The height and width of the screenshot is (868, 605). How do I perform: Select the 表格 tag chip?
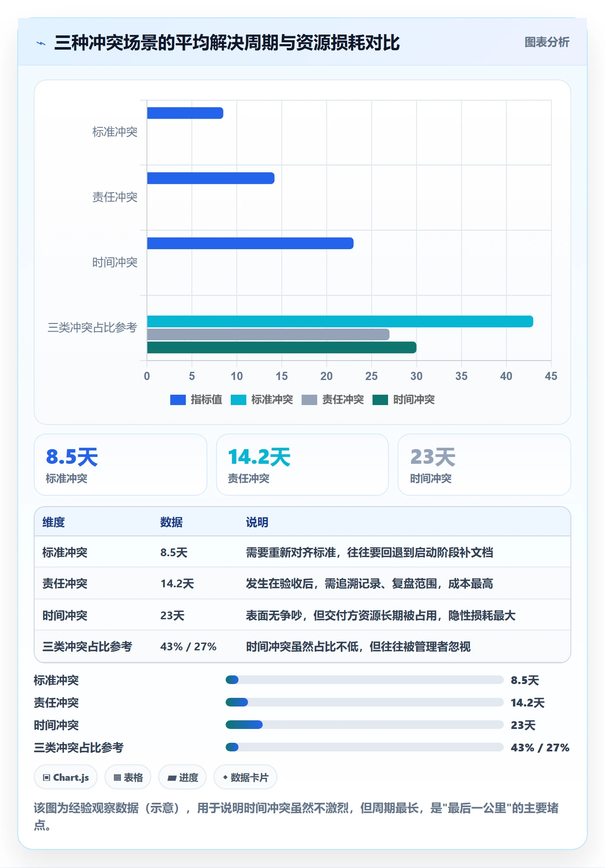pyautogui.click(x=128, y=777)
